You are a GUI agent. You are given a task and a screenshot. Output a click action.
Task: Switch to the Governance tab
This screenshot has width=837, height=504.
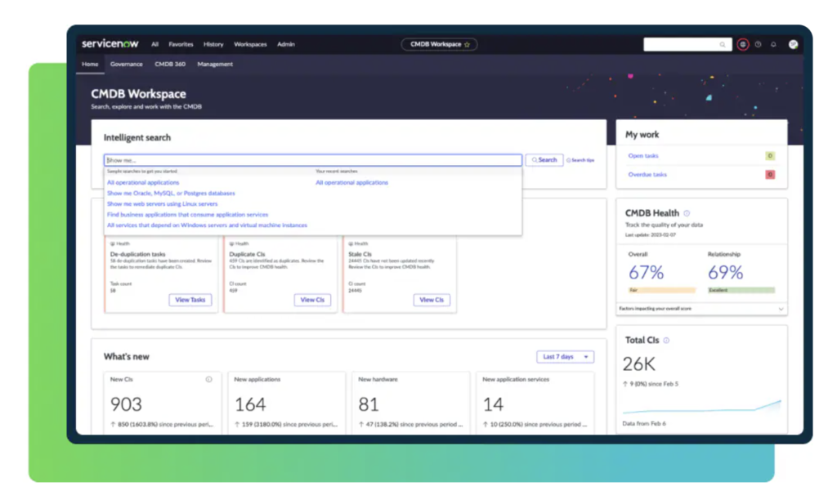[126, 64]
